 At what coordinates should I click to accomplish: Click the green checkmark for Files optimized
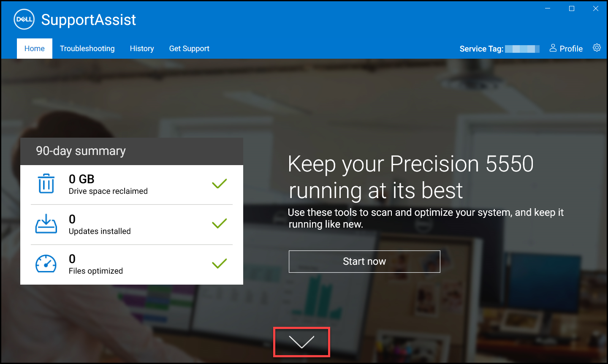(x=219, y=263)
